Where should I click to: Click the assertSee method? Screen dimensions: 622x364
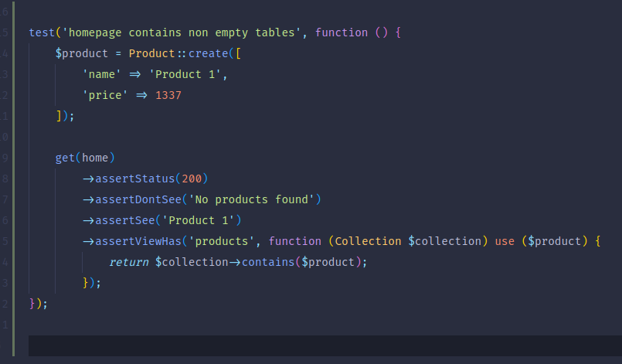(125, 220)
